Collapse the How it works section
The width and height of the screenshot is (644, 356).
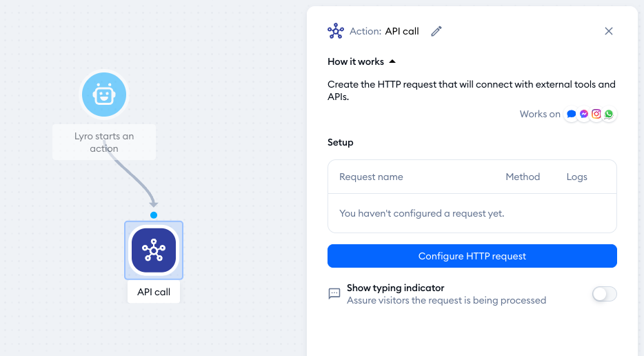click(x=392, y=61)
